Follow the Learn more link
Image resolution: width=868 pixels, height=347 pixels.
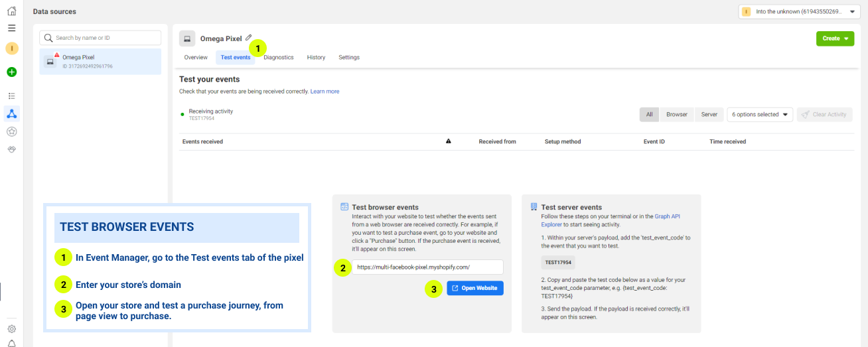[x=325, y=92]
